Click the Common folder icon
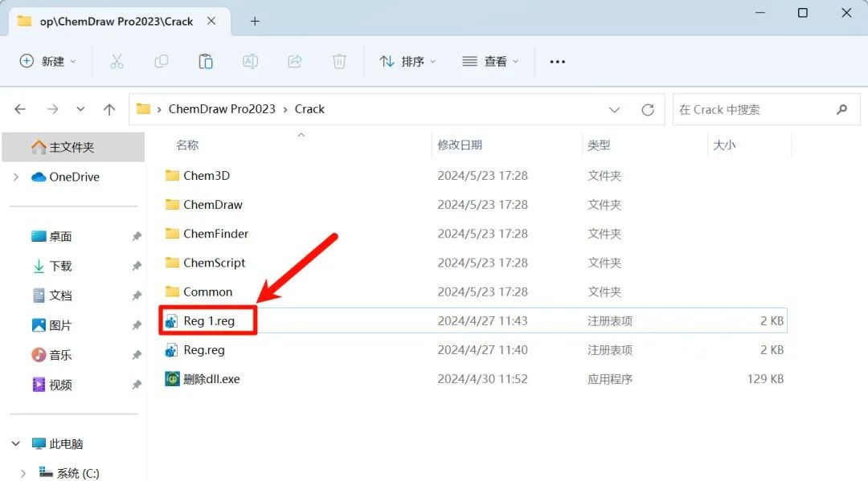Viewport: 868px width, 481px height. 172,291
